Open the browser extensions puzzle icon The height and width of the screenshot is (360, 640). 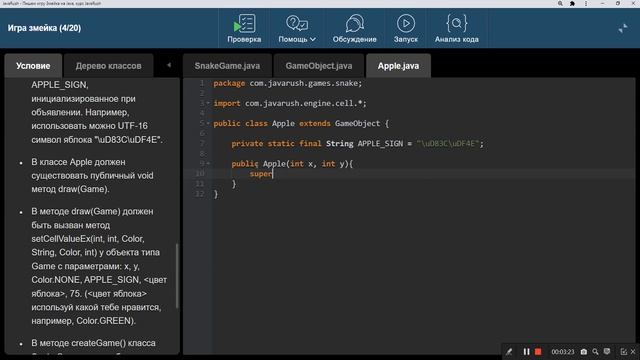[572, 3]
